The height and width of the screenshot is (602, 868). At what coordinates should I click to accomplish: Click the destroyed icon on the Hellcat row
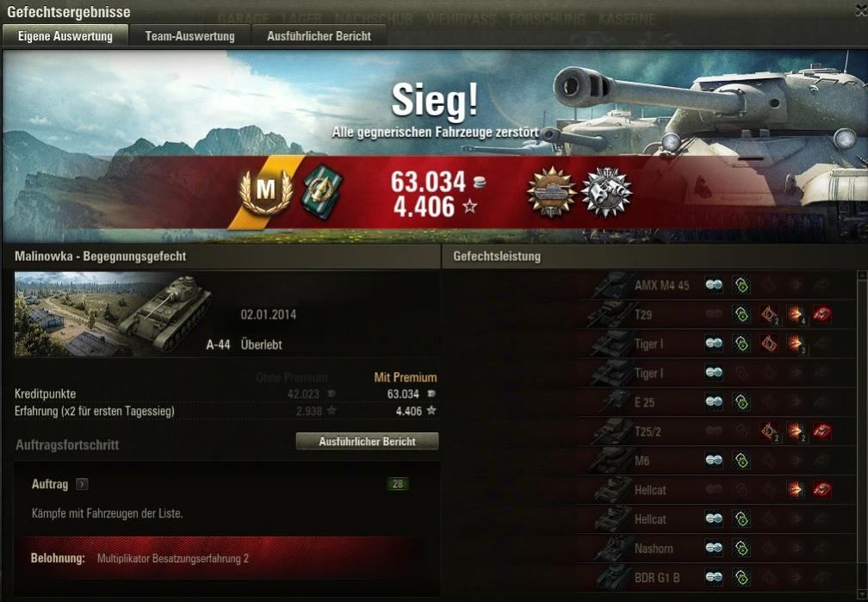[x=822, y=490]
